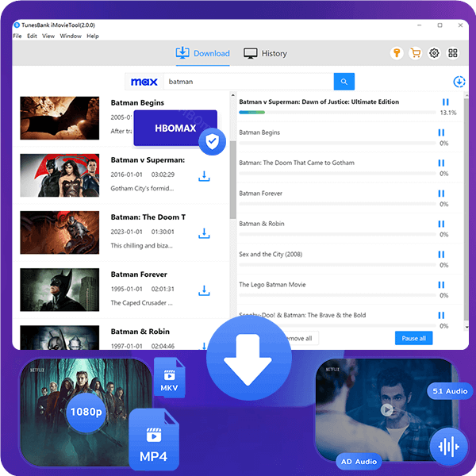Click the 1080p quality badge
The image size is (476, 476).
(x=86, y=412)
